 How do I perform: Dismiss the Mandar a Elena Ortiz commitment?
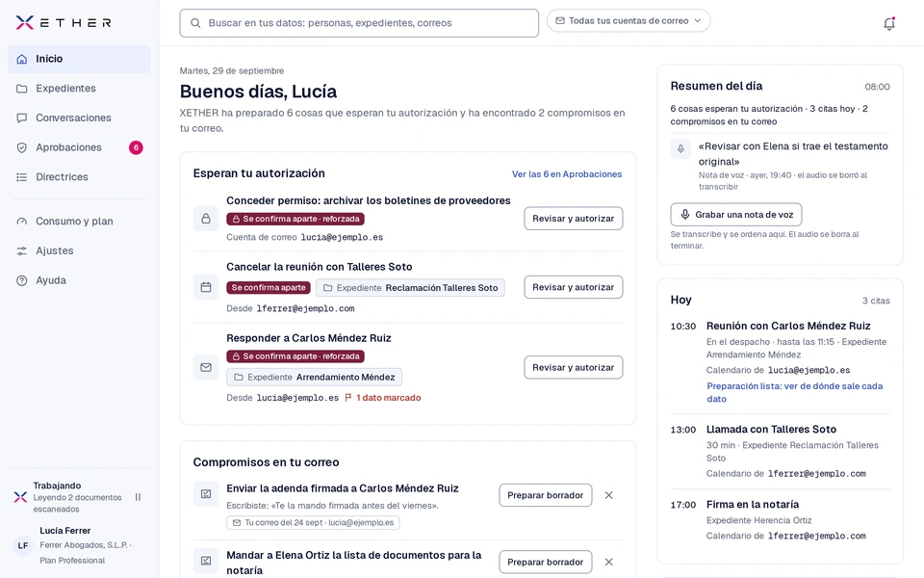pyautogui.click(x=608, y=562)
